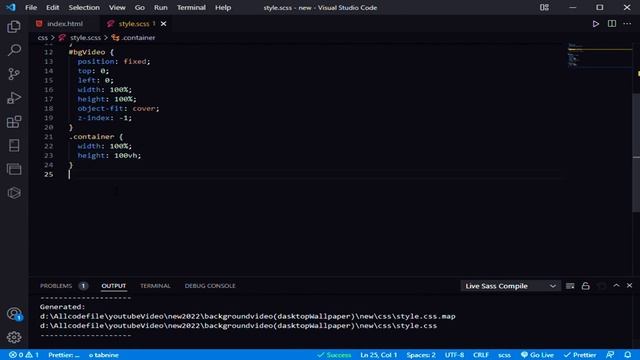Open the Terminal menu
The width and height of the screenshot is (640, 360).
(191, 7)
